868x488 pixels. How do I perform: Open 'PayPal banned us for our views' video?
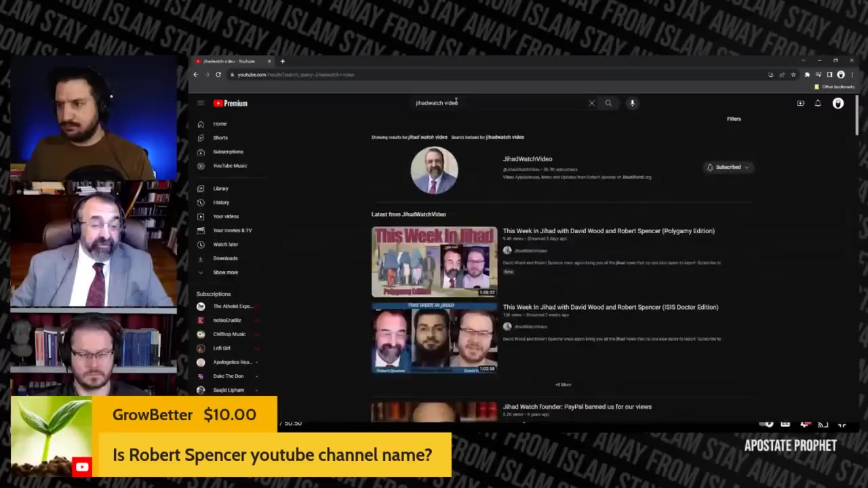pos(577,407)
